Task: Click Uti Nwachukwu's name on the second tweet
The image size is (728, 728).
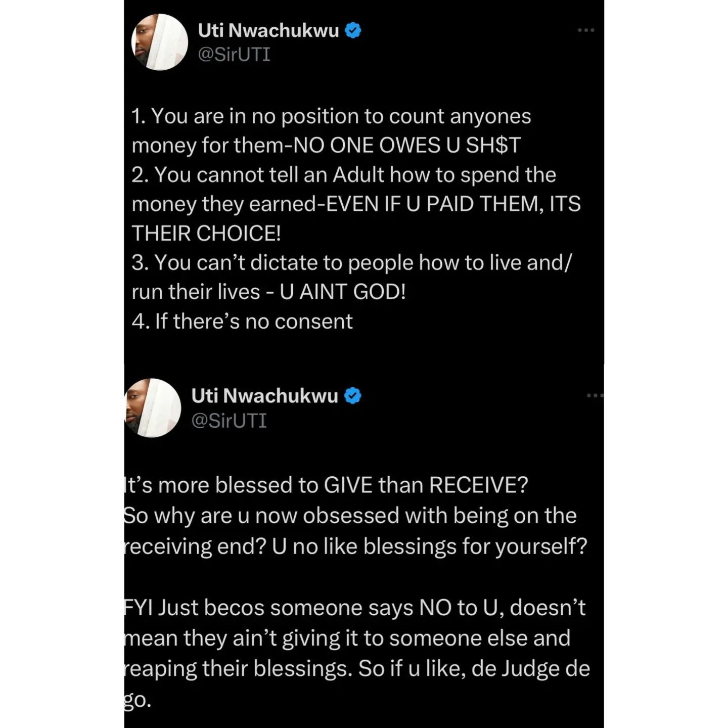Action: [x=264, y=396]
